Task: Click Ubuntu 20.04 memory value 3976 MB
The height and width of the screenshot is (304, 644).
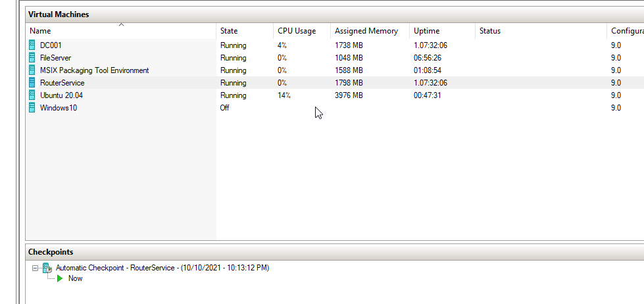Action: pos(349,95)
